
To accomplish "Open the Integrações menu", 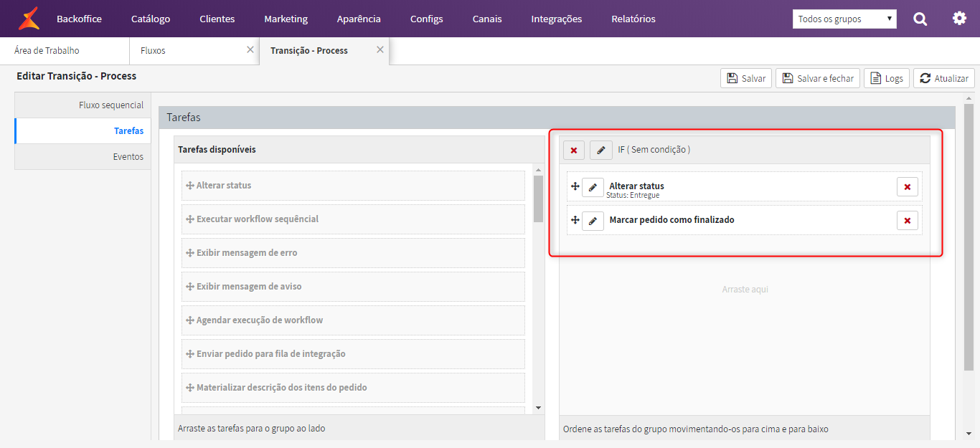I will click(x=557, y=19).
